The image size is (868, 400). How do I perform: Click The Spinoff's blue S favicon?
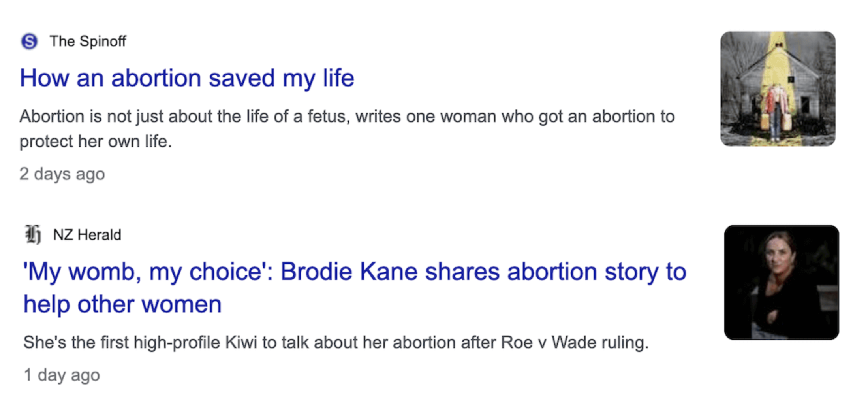click(29, 41)
